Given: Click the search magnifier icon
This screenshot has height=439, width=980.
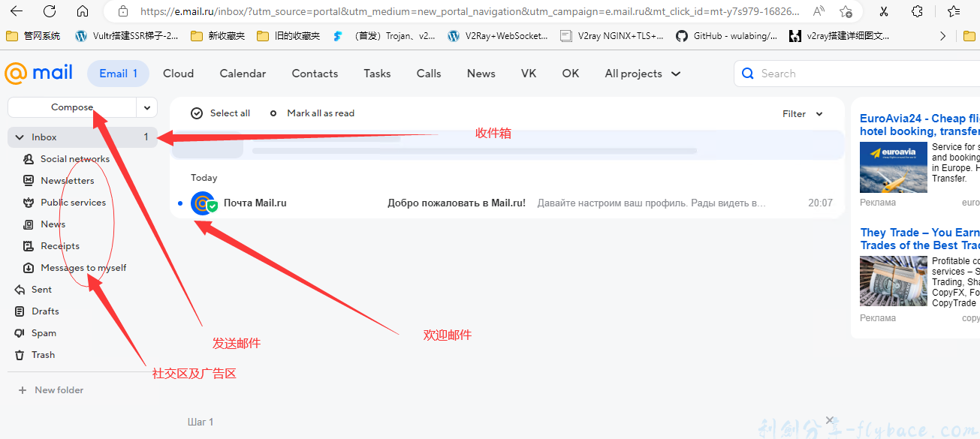Looking at the screenshot, I should tap(747, 73).
